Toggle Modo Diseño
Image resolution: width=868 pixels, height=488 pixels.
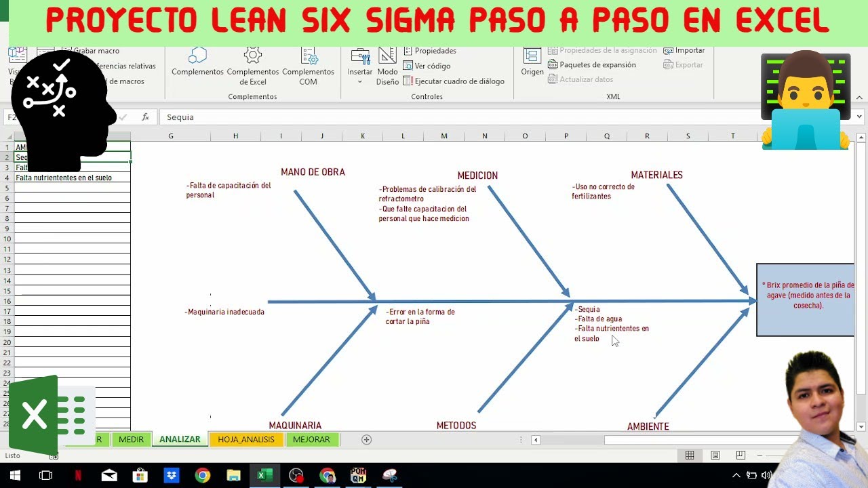tap(388, 66)
